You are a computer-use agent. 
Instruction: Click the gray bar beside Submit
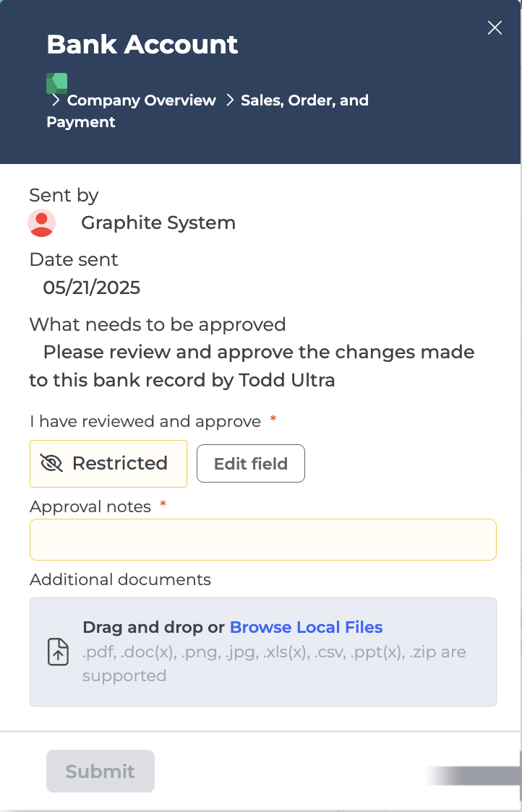coord(473,776)
